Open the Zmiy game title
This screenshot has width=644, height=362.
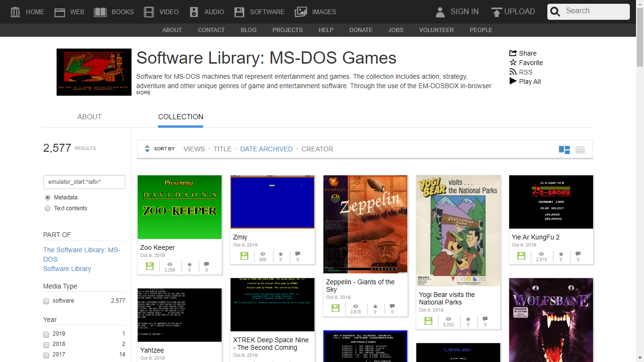click(x=240, y=237)
